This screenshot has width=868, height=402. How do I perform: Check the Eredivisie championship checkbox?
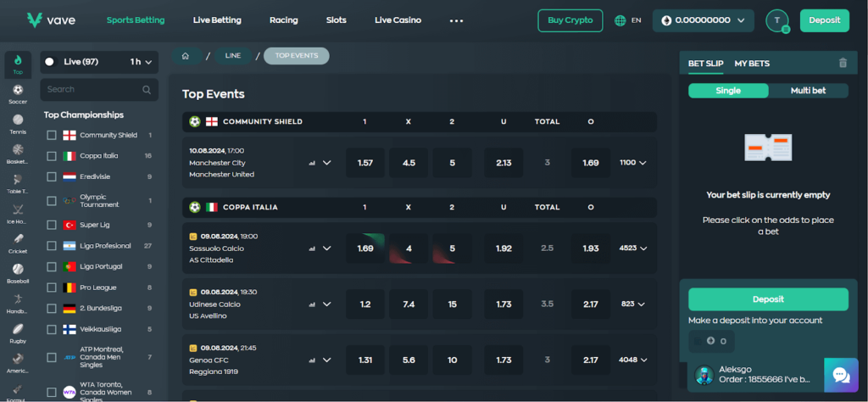coord(52,176)
